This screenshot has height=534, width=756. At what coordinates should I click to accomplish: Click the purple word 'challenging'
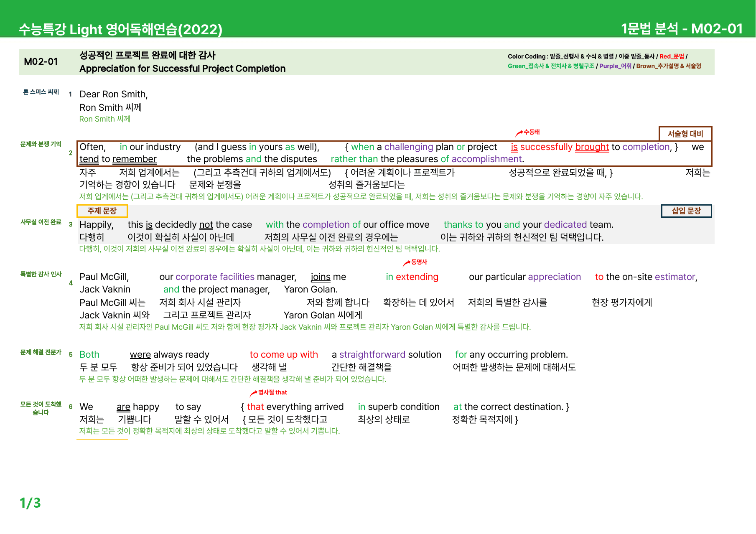[x=409, y=147]
